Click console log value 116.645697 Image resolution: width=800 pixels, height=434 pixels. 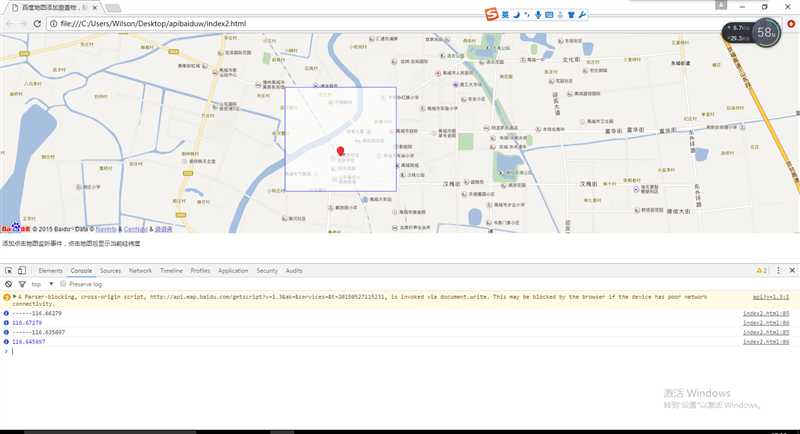click(x=29, y=342)
